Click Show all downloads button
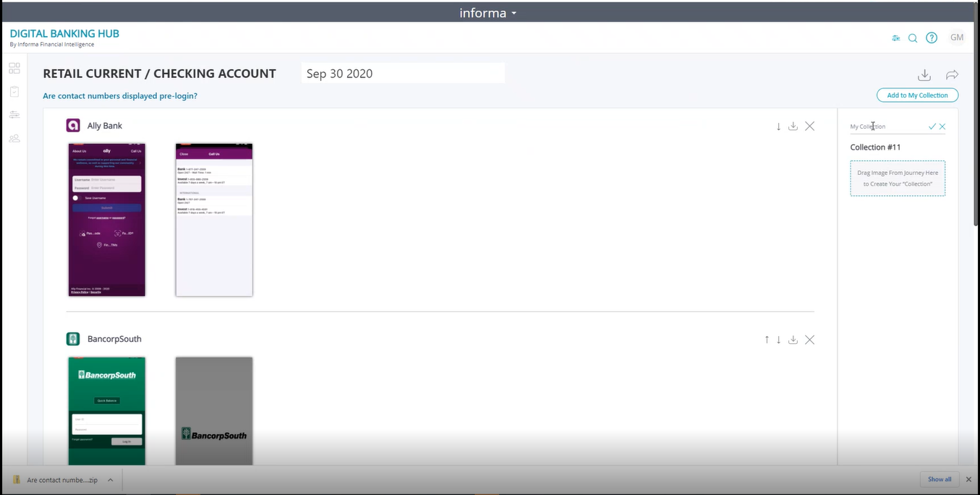The height and width of the screenshot is (495, 980). pos(939,479)
